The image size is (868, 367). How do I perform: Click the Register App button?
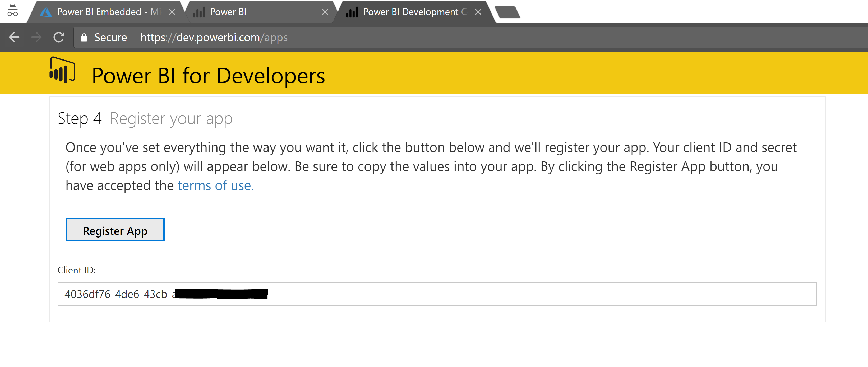point(115,230)
